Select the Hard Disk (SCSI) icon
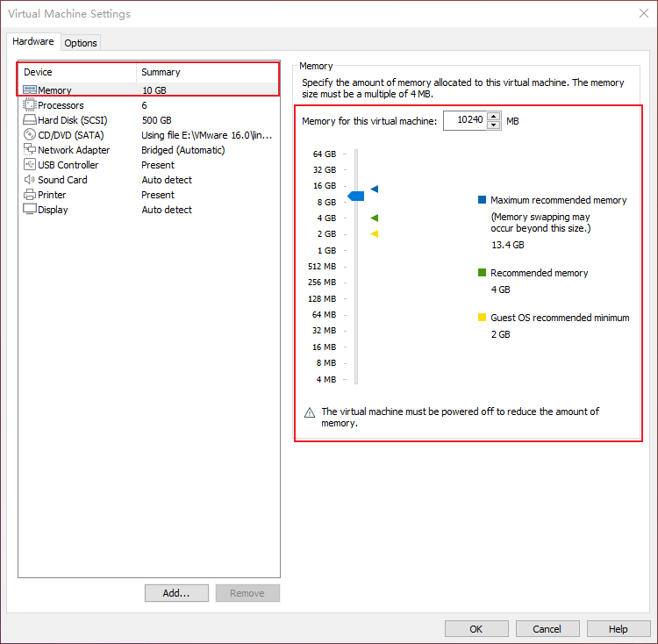 tap(30, 120)
